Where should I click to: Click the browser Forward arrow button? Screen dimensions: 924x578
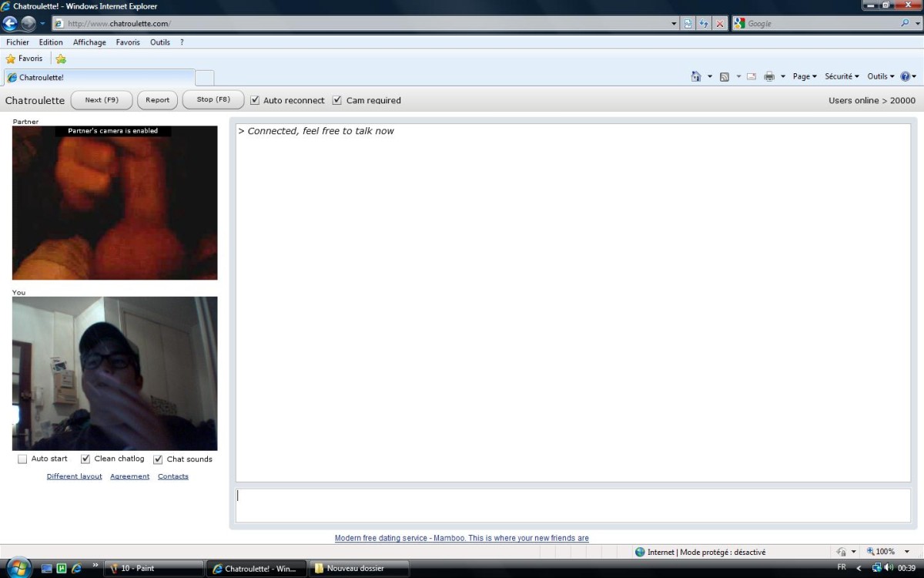(28, 23)
